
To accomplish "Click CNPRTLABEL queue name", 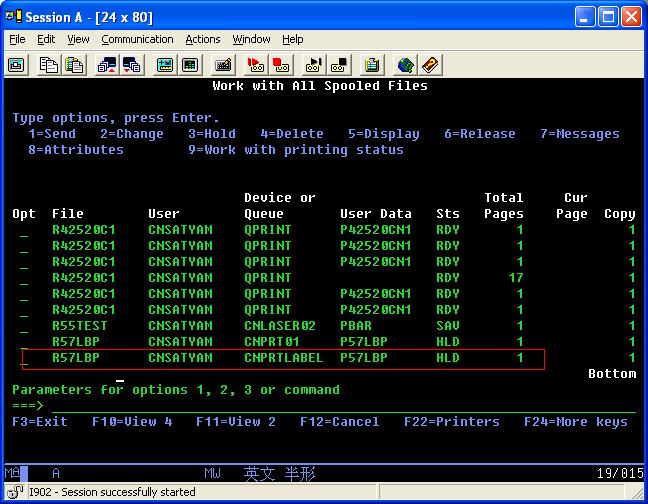I will 284,358.
